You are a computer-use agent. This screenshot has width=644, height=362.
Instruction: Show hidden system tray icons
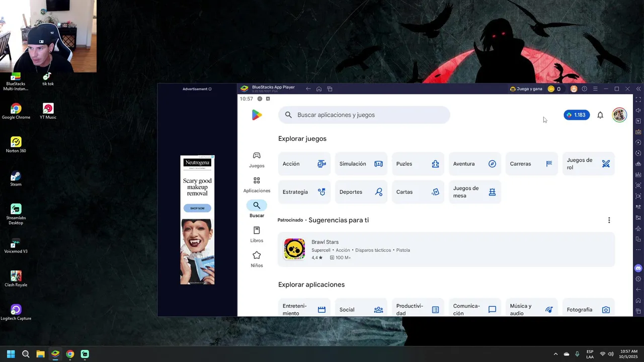pyautogui.click(x=555, y=354)
